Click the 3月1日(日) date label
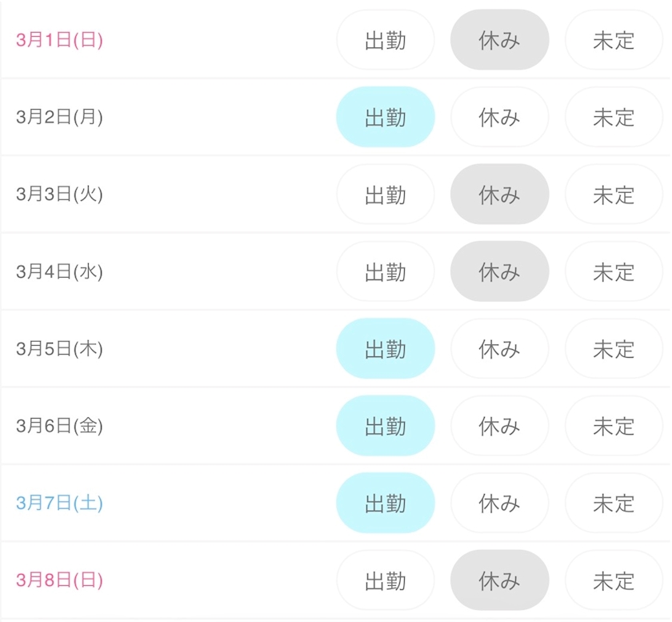 point(59,41)
